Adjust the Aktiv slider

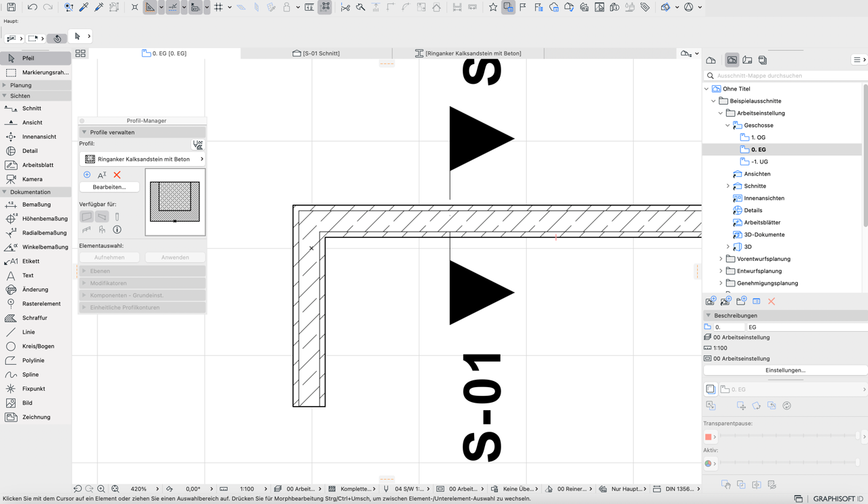coord(790,463)
